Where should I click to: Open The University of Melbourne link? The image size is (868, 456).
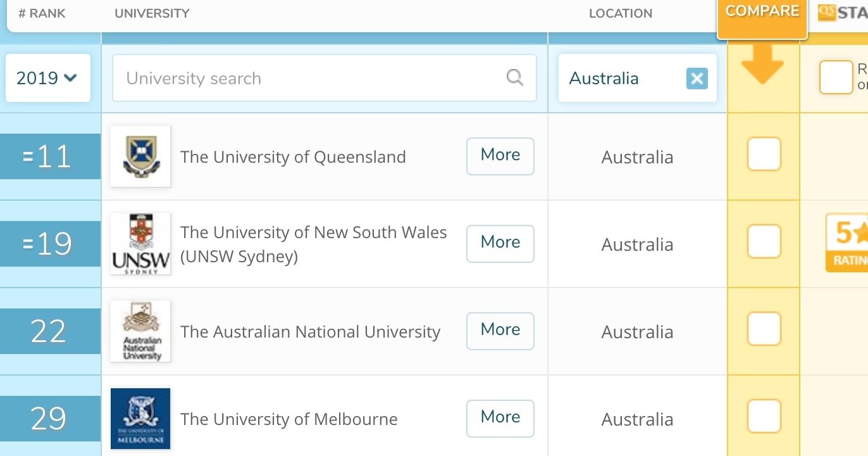(288, 419)
